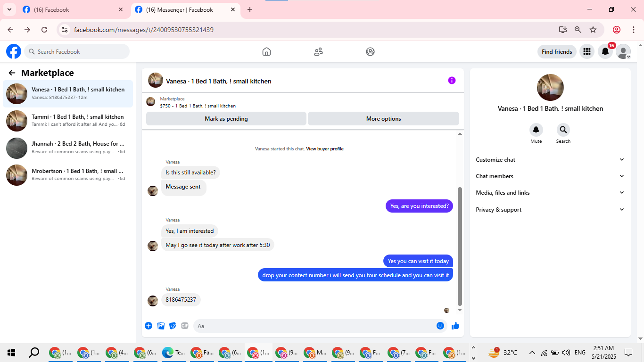
Task: Expand Media, files and links
Action: coord(550,193)
